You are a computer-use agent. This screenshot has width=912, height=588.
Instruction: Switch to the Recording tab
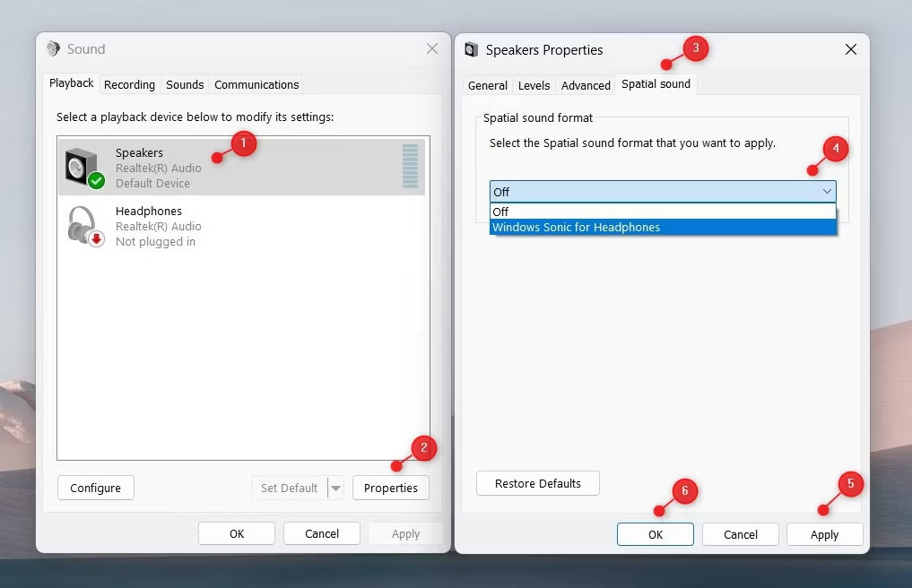pos(129,85)
